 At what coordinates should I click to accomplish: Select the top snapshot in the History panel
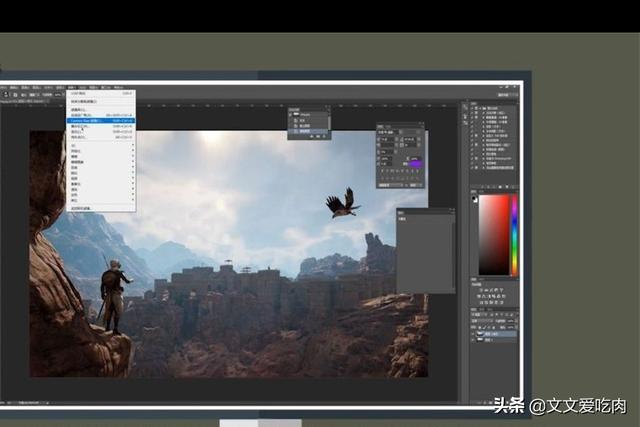coord(308,114)
